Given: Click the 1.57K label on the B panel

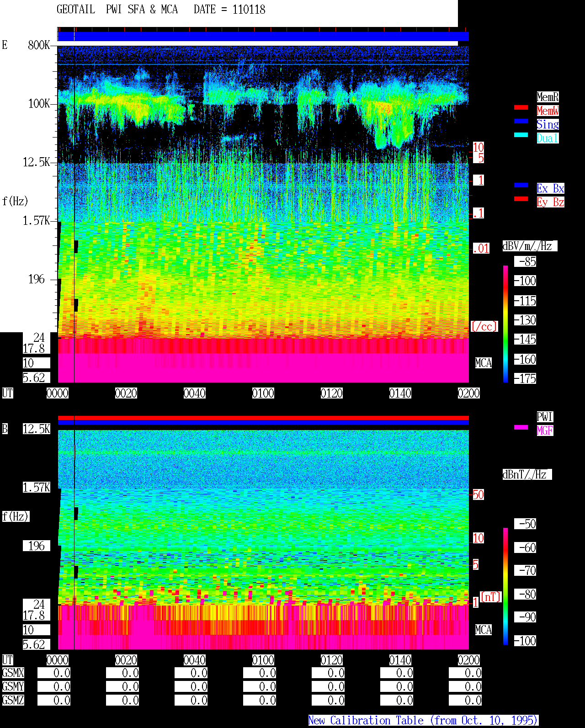Looking at the screenshot, I should [x=37, y=487].
